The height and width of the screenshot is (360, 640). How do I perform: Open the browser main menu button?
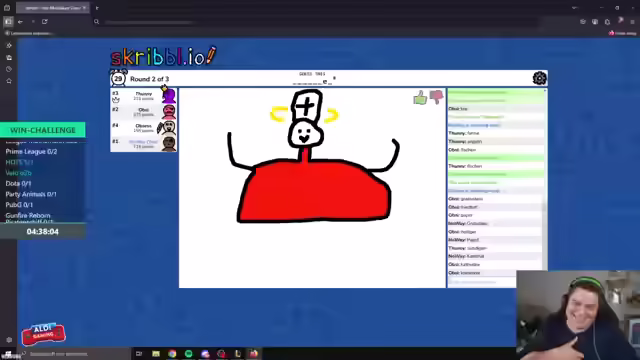632,22
